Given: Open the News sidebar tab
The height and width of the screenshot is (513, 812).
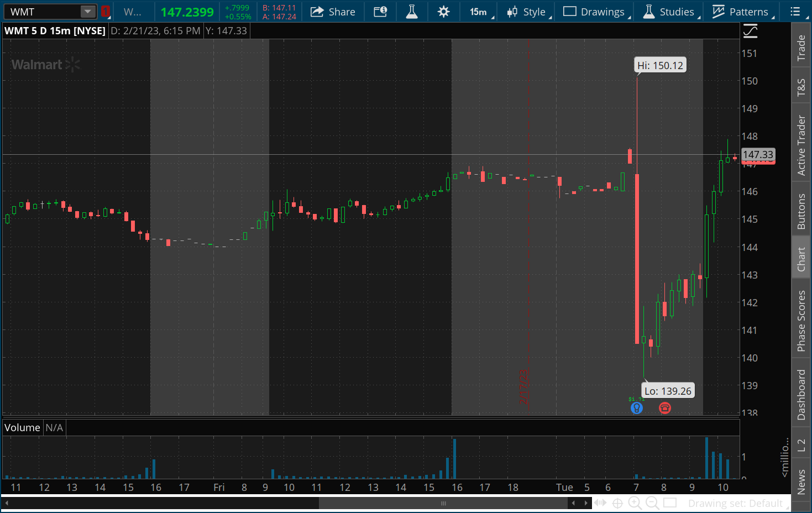Looking at the screenshot, I should (x=801, y=481).
